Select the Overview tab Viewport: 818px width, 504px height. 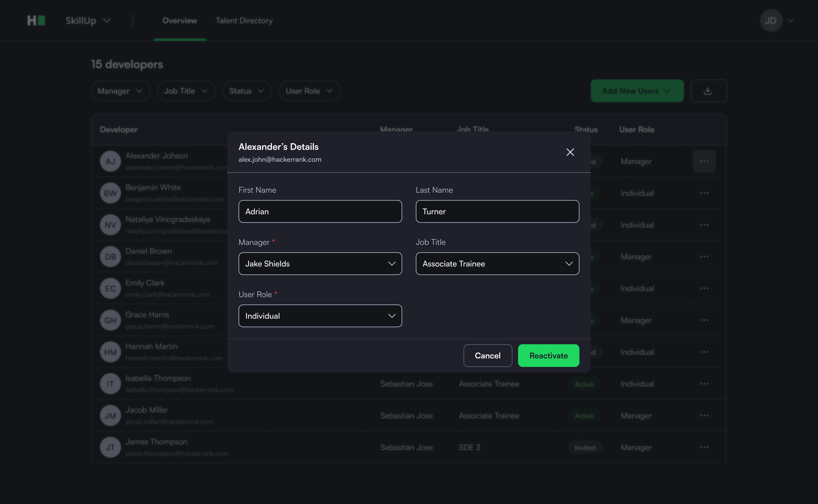pyautogui.click(x=180, y=21)
